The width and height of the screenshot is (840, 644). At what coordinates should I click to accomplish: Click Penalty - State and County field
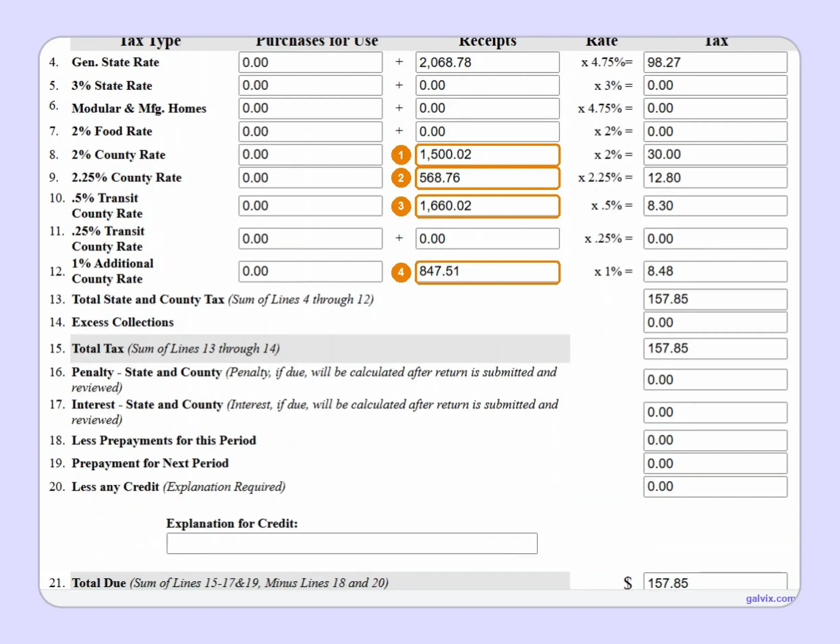click(715, 380)
